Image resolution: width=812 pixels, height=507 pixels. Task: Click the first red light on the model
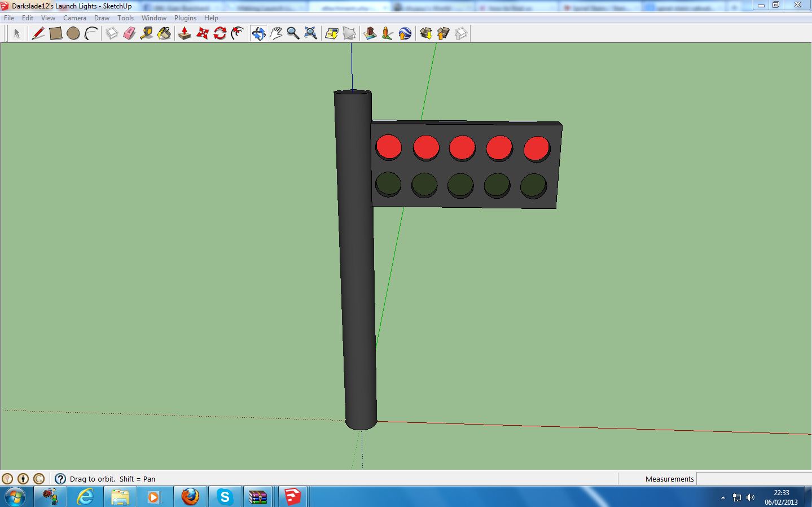click(x=388, y=147)
